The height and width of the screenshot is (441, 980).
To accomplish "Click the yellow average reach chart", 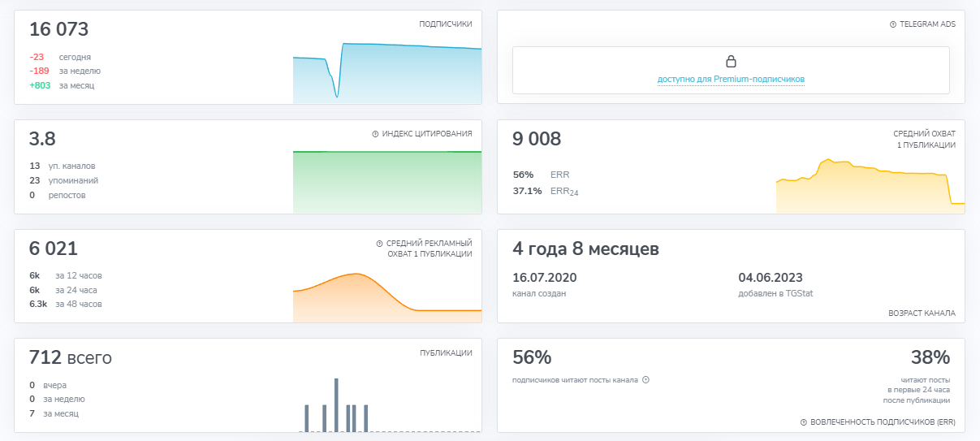I will (x=870, y=186).
